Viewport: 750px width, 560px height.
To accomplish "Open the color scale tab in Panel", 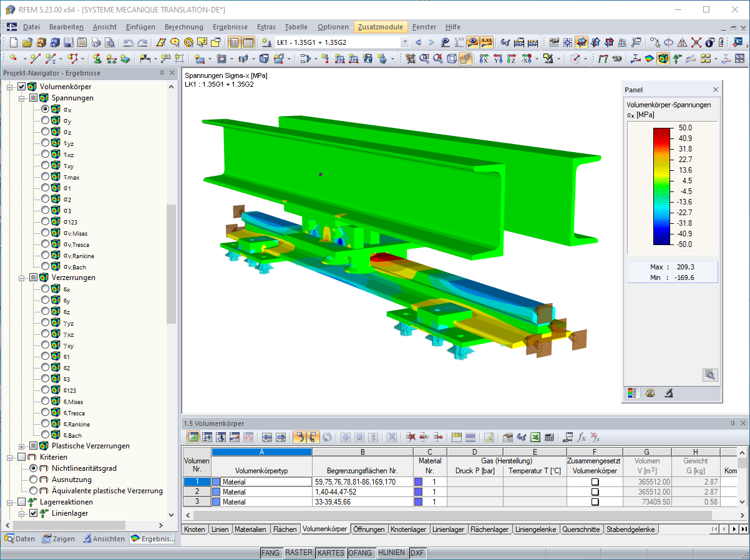I will [633, 393].
